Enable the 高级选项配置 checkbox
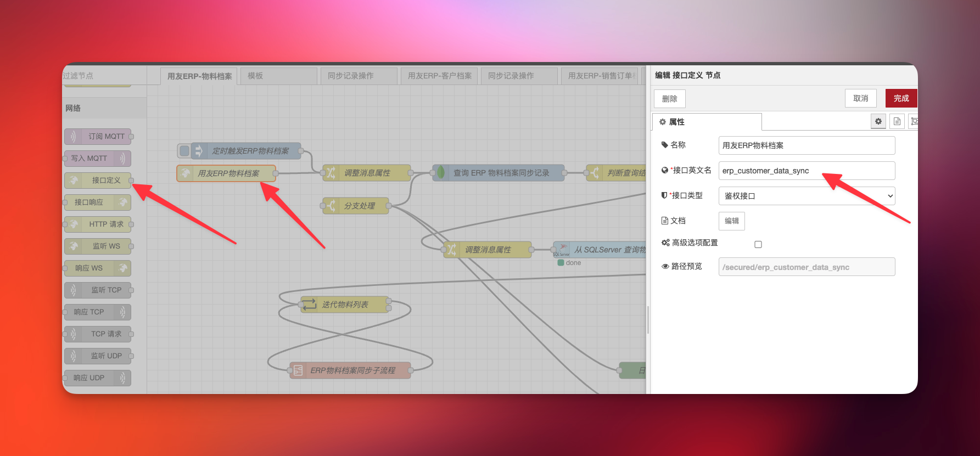980x456 pixels. pos(758,244)
